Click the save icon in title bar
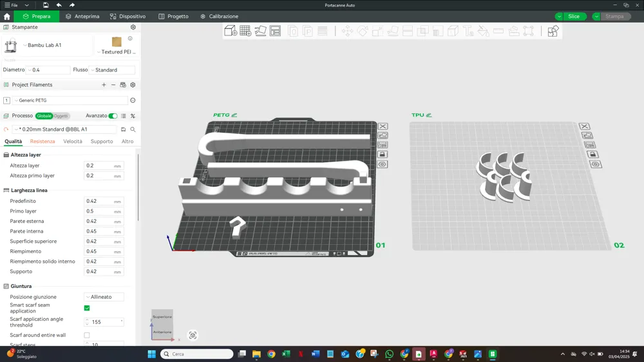This screenshot has height=362, width=644. [46, 5]
